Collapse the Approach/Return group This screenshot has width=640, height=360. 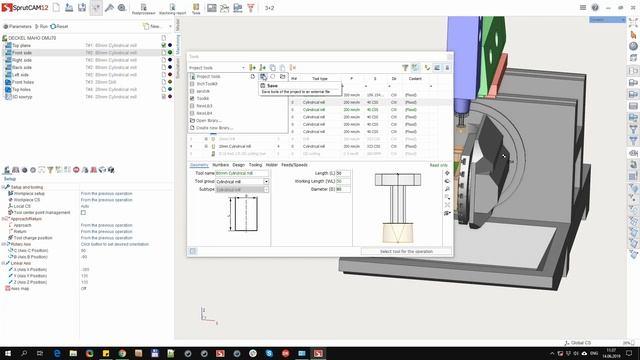pos(3,219)
